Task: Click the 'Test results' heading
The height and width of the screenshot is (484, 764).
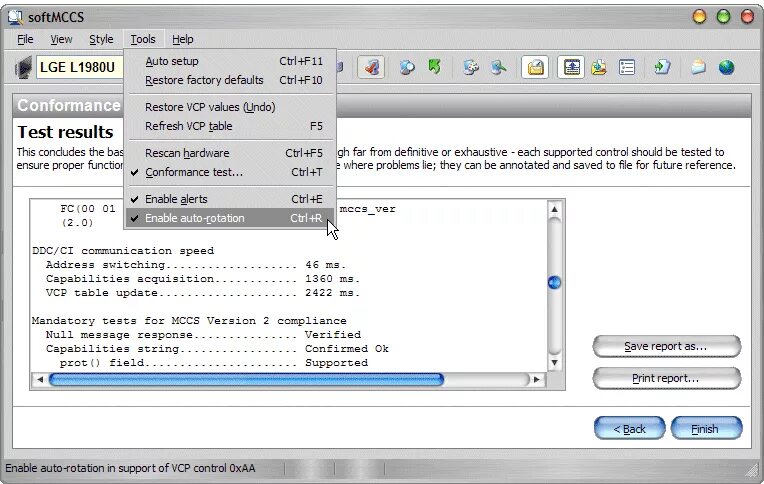Action: pos(65,132)
